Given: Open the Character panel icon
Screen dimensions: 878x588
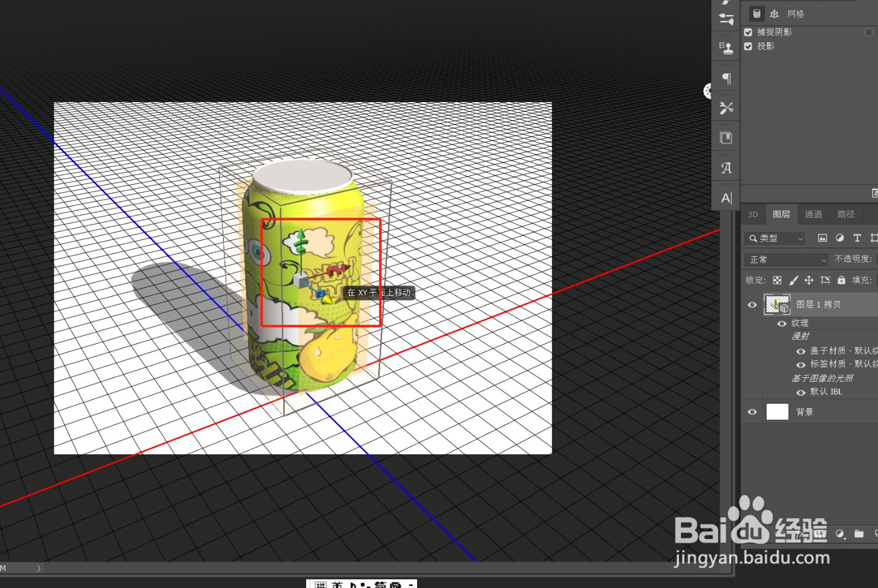Looking at the screenshot, I should click(x=726, y=198).
